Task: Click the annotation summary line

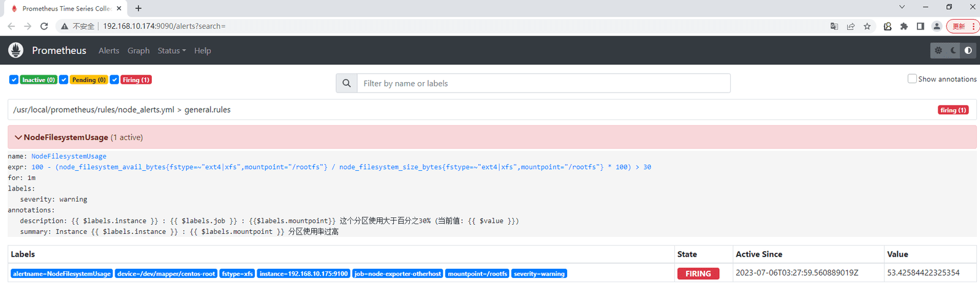Action: click(179, 231)
